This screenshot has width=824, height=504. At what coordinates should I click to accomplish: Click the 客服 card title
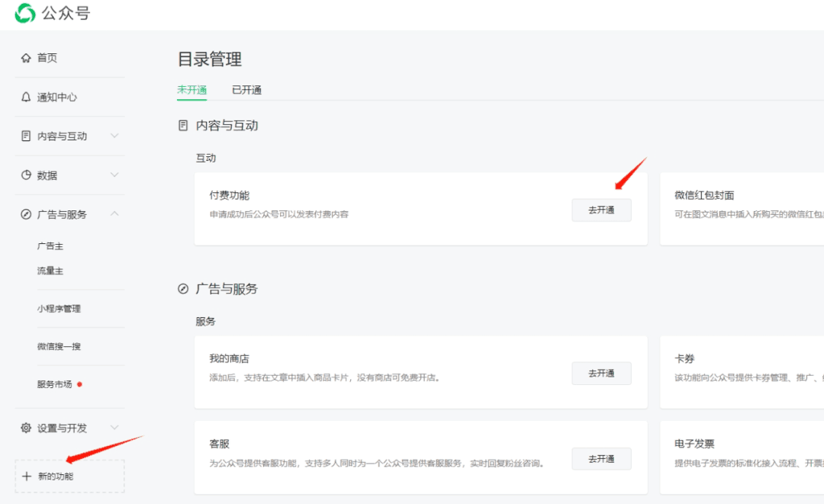pos(219,444)
